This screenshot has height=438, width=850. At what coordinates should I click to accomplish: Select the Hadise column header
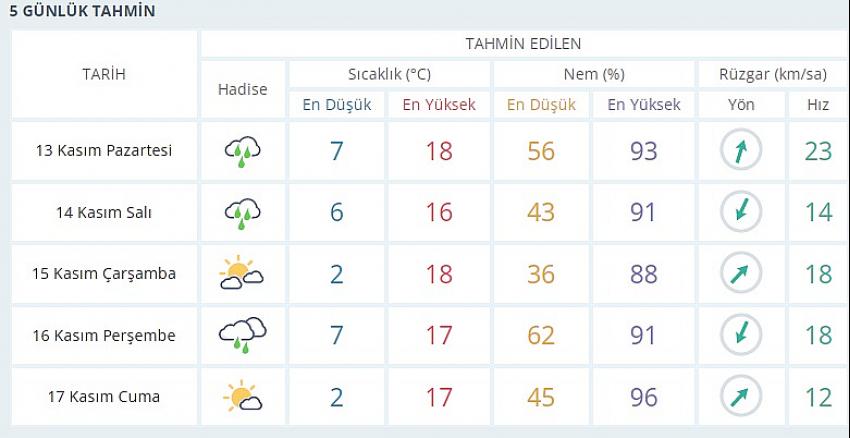[x=242, y=89]
